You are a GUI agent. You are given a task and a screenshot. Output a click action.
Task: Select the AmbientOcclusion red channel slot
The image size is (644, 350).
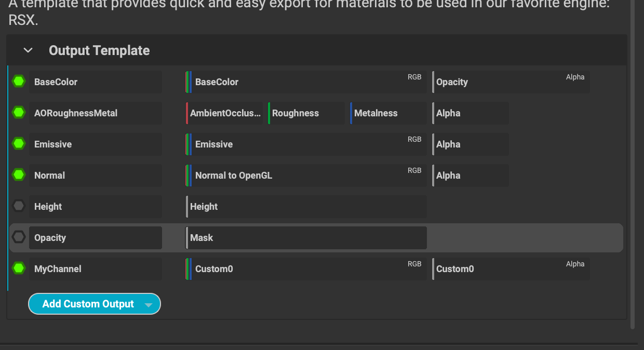[x=224, y=113]
